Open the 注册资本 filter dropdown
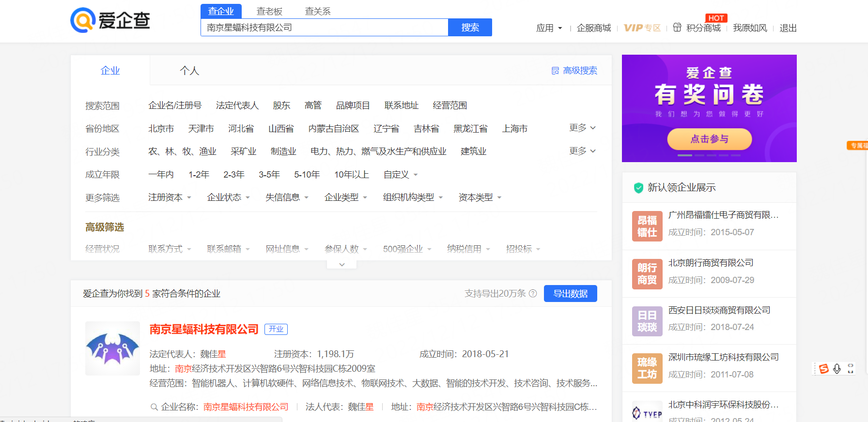 [170, 197]
